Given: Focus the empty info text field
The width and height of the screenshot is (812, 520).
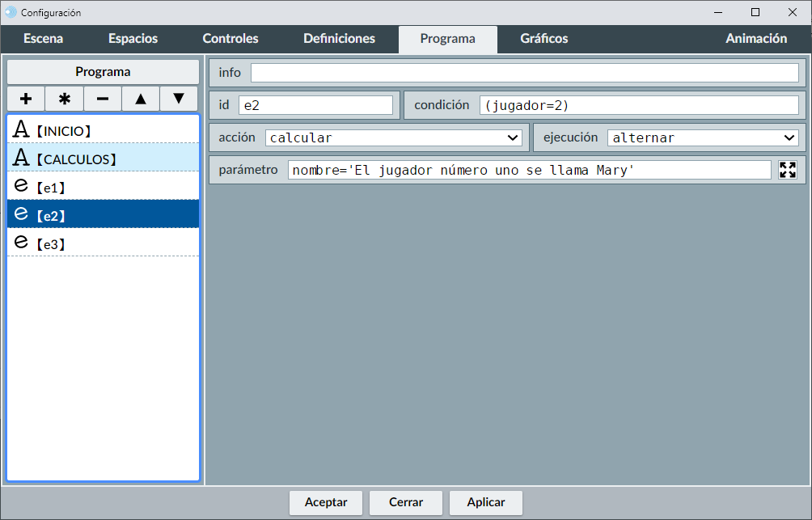Looking at the screenshot, I should coord(524,73).
